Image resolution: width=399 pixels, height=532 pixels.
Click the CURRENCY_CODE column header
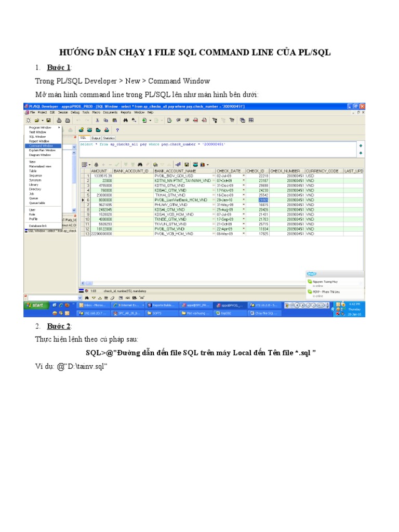click(324, 171)
